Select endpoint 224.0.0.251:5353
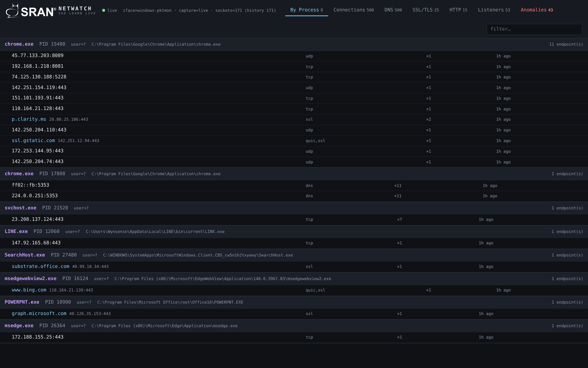The height and width of the screenshot is (368, 588). [x=35, y=196]
